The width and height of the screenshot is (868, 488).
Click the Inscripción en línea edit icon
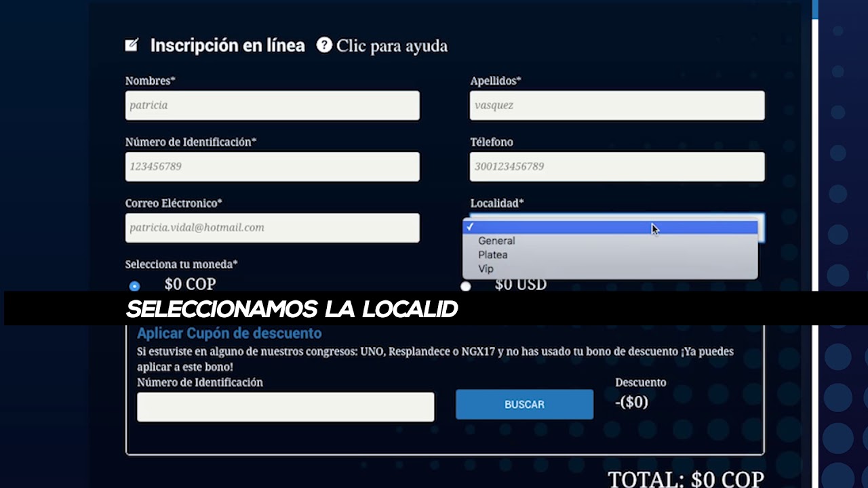[132, 45]
